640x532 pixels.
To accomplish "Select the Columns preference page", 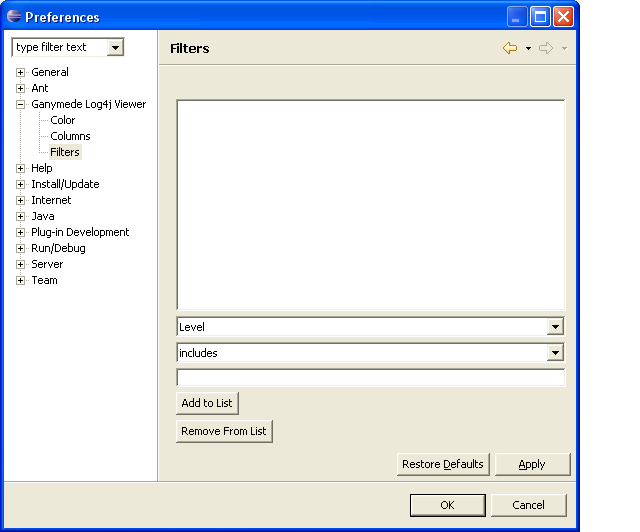I will point(70,136).
